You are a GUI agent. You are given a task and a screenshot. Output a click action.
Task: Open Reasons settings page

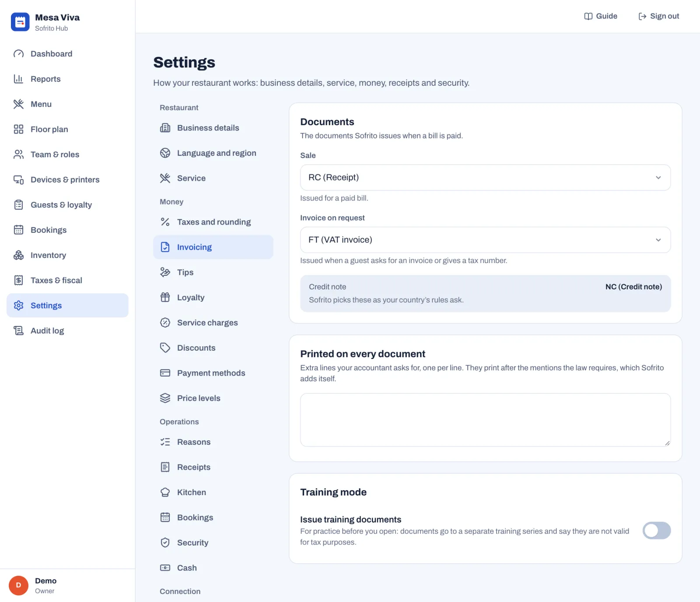[213, 442]
